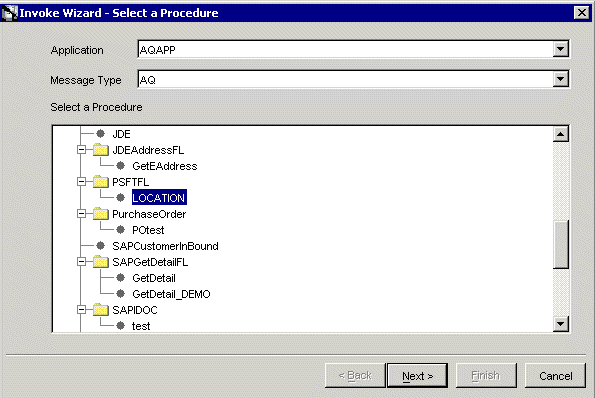Collapse the SAPGetDetailFL folder node
595x398 pixels.
coord(81,261)
